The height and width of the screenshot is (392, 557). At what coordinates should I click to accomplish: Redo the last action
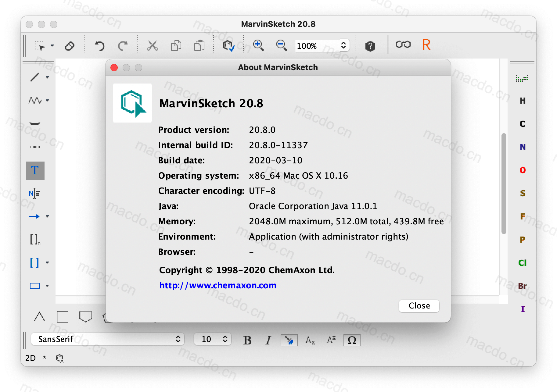(123, 46)
